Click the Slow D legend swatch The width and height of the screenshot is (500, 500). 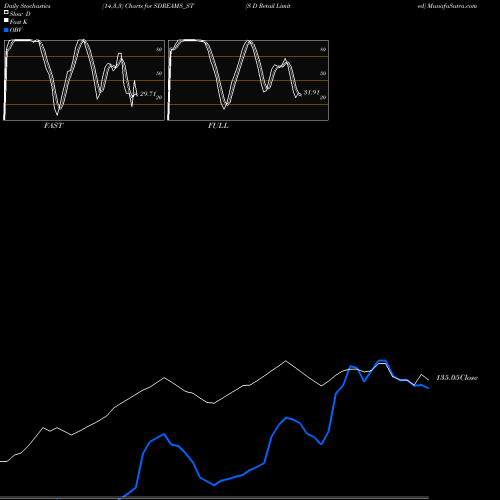(x=6, y=13)
